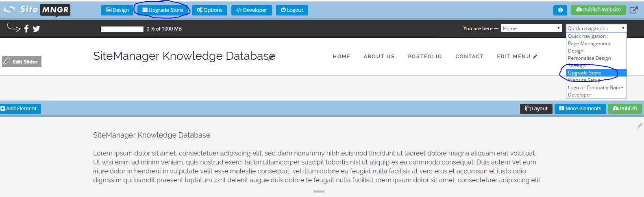Open the Options button
Screen dimensions: 644x197
click(x=209, y=10)
